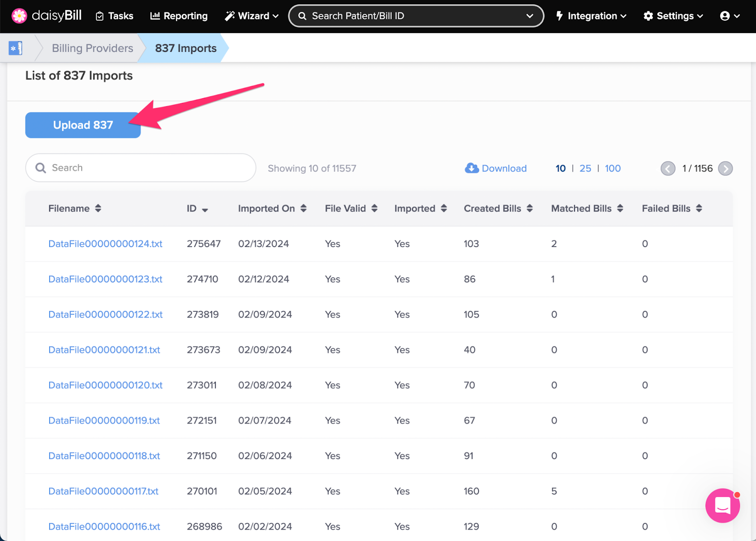Open the DataFile00000000124.txt import
Screen dimensions: 756x541
point(105,244)
